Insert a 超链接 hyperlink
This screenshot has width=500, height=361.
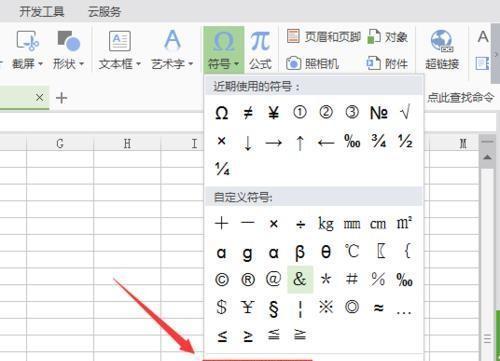coord(442,50)
